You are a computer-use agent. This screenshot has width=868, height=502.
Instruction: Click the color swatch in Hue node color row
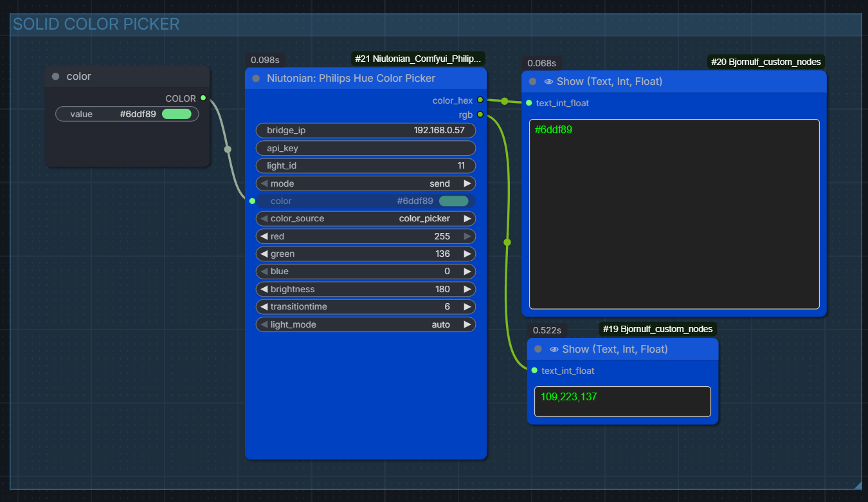click(454, 201)
